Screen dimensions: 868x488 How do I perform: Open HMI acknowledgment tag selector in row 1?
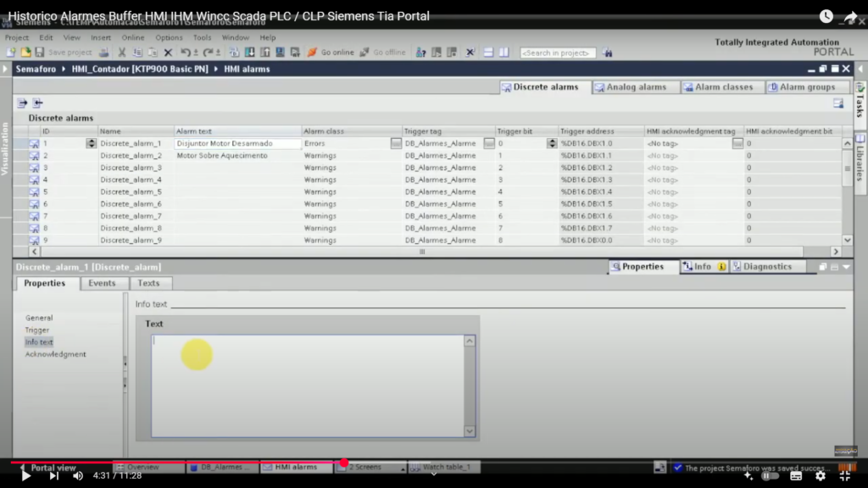click(737, 143)
